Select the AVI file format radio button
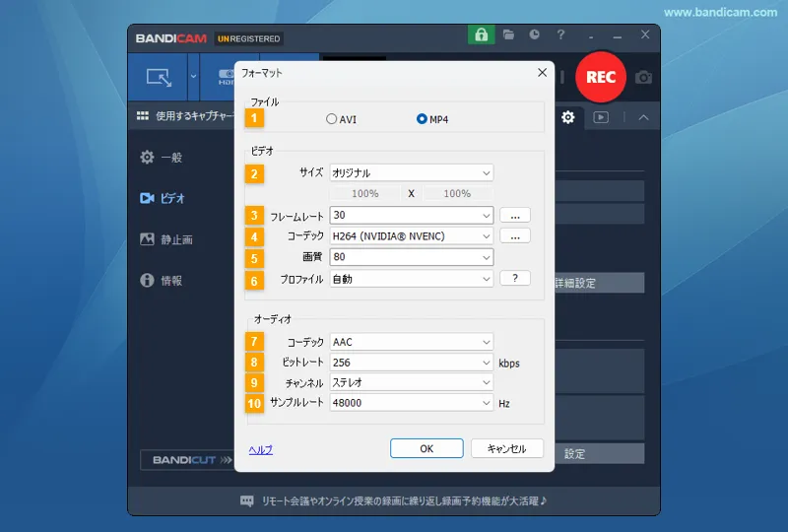Image resolution: width=788 pixels, height=532 pixels. pos(331,119)
